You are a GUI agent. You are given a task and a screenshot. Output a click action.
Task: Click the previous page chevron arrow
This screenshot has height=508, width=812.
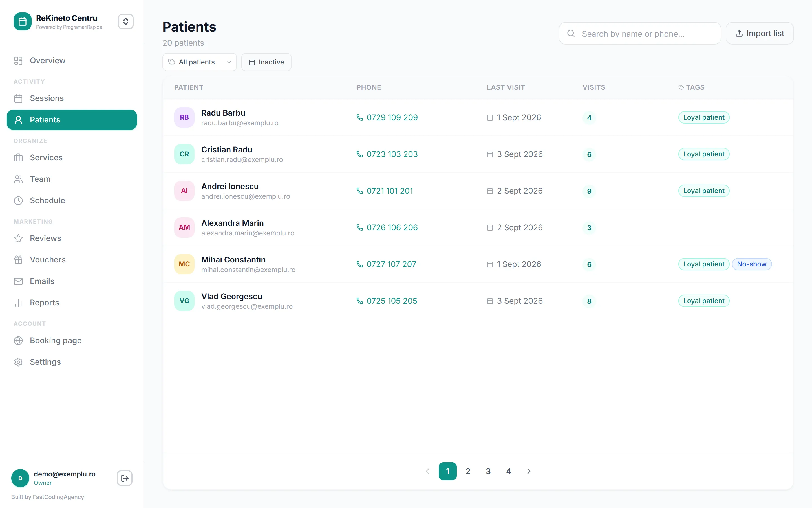427,471
